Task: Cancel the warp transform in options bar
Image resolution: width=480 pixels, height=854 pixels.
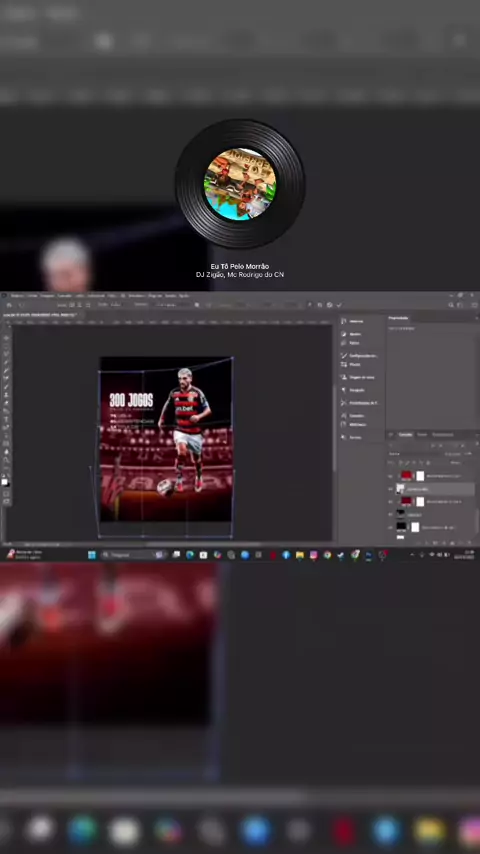Action: pyautogui.click(x=330, y=305)
